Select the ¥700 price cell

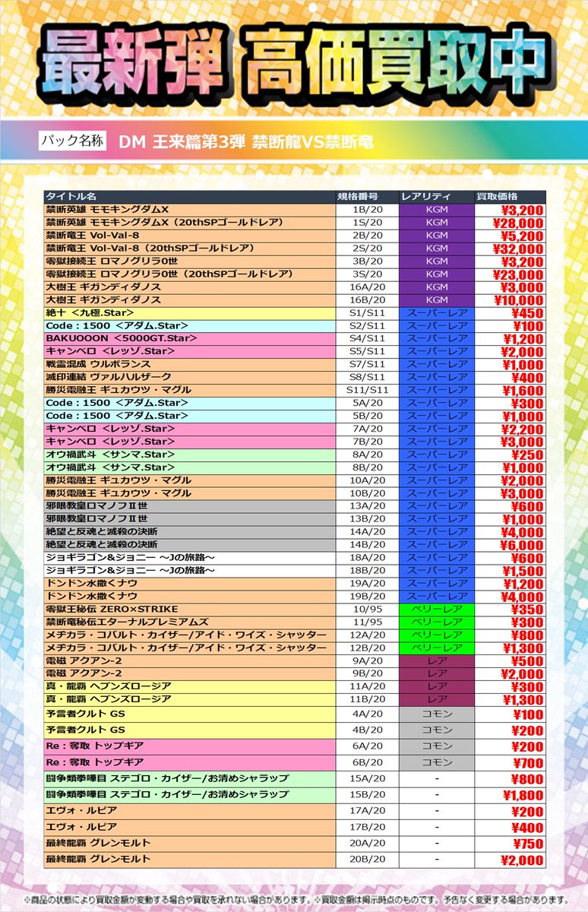510,762
